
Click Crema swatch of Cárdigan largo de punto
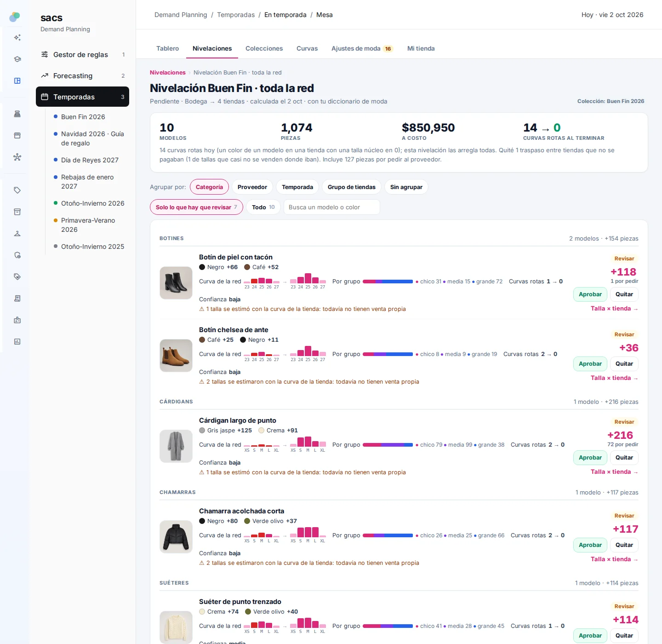point(261,431)
